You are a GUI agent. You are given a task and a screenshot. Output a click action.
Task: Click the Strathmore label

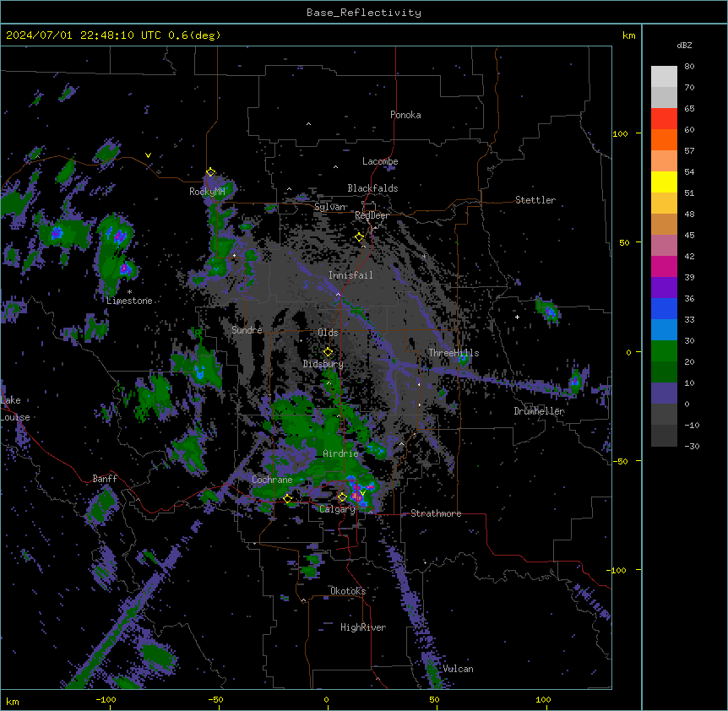[x=436, y=513]
